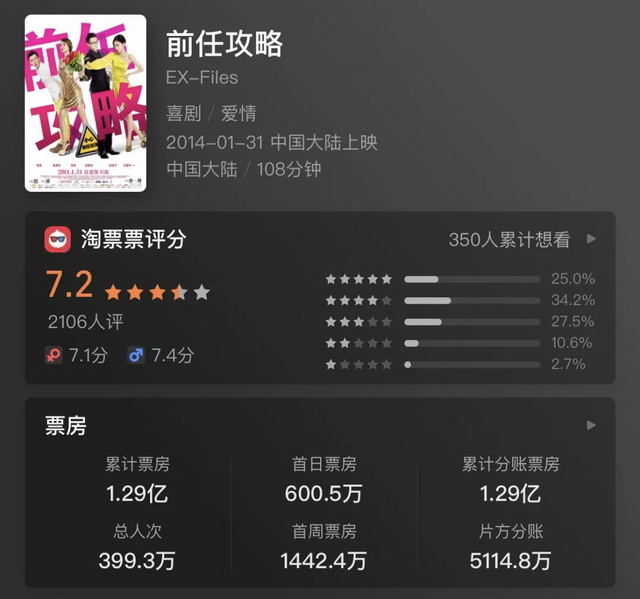This screenshot has width=640, height=599.
Task: Open the 350人累计想看 link
Action: 509,240
